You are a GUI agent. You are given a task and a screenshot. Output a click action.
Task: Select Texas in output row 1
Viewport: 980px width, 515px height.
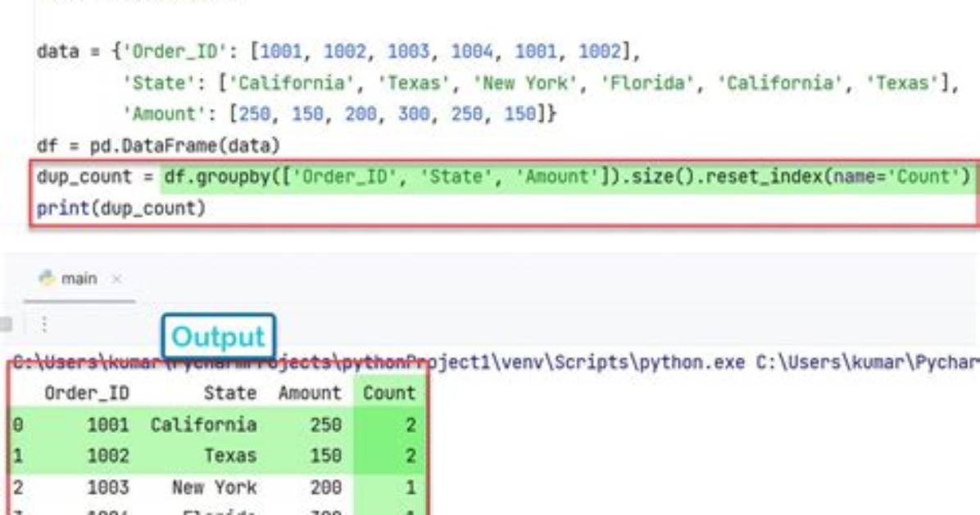pyautogui.click(x=230, y=456)
